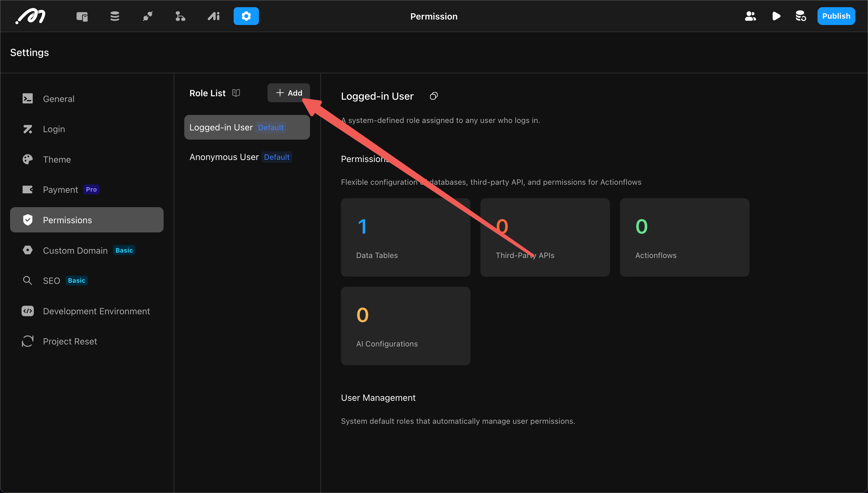
Task: Click Default tag on Logged-in User
Action: point(271,127)
